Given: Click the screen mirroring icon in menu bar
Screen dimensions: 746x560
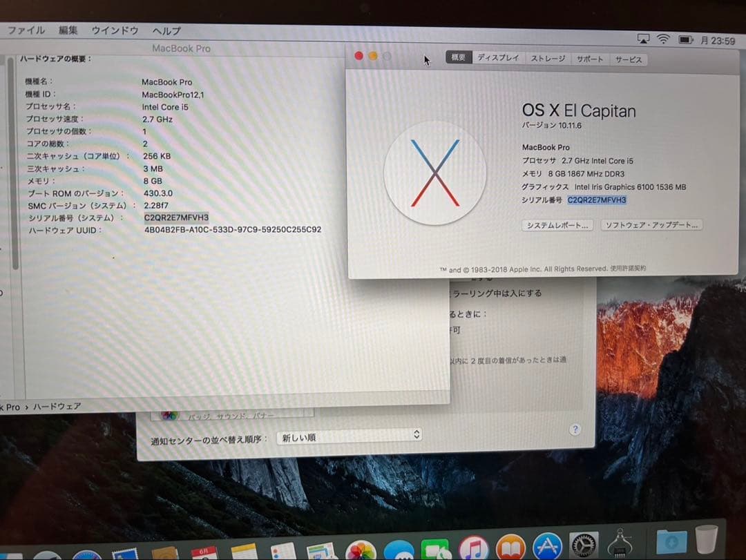Looking at the screenshot, I should pos(644,39).
